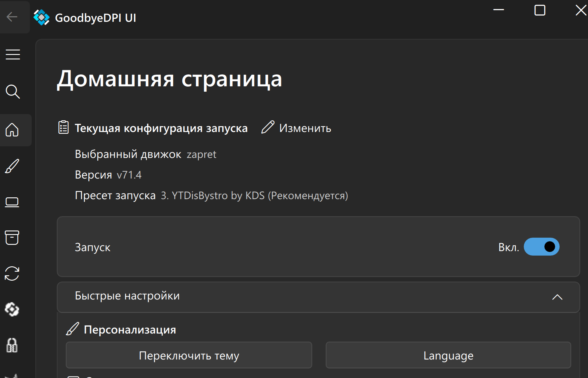This screenshot has width=588, height=378.
Task: Collapse the Быстрые настройки section
Action: coord(557,297)
